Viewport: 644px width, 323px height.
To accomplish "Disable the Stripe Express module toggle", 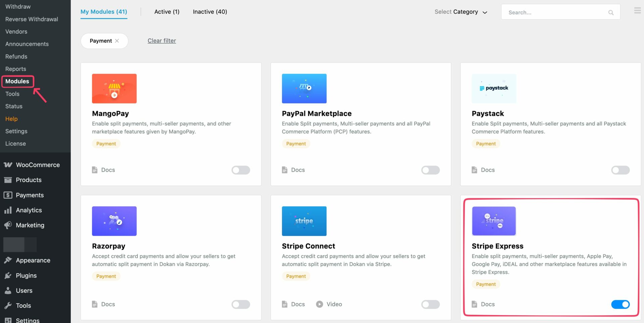I will click(620, 304).
